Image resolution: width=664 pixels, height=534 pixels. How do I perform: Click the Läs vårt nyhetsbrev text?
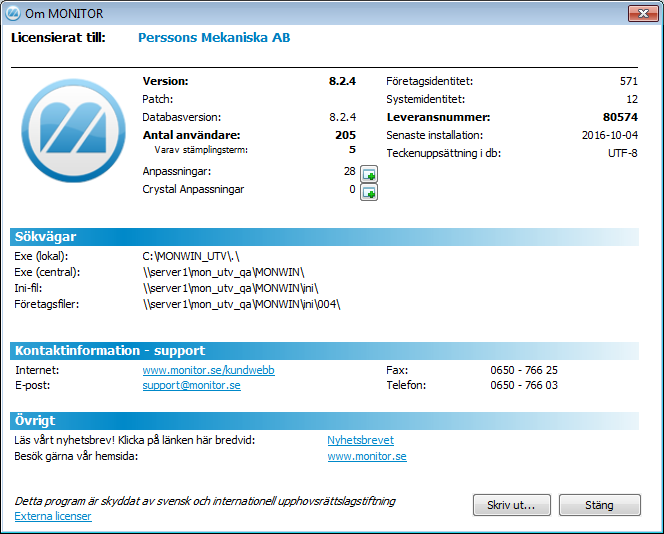click(x=135, y=440)
